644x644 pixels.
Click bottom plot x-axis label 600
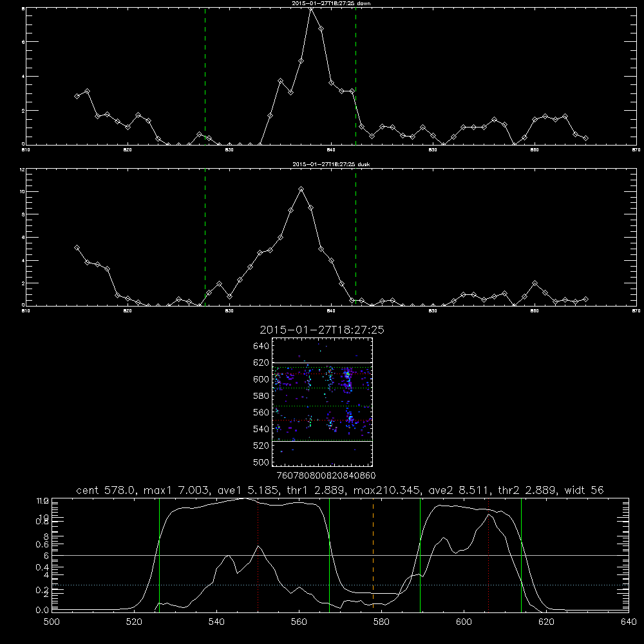[464, 622]
